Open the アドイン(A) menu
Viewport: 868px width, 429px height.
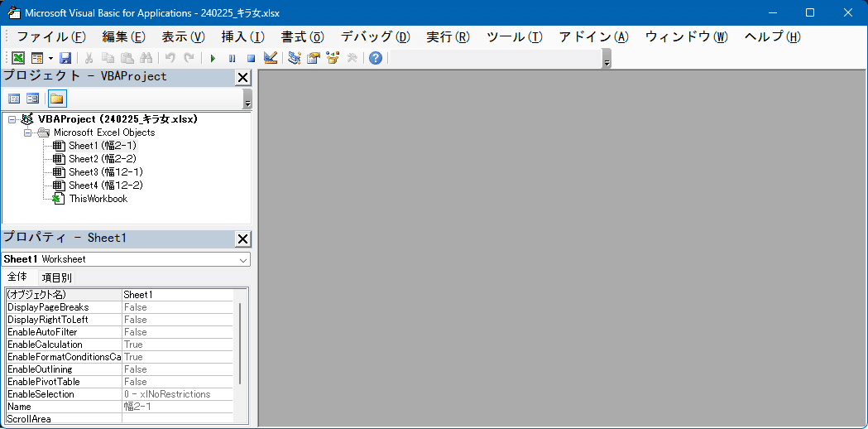(594, 37)
